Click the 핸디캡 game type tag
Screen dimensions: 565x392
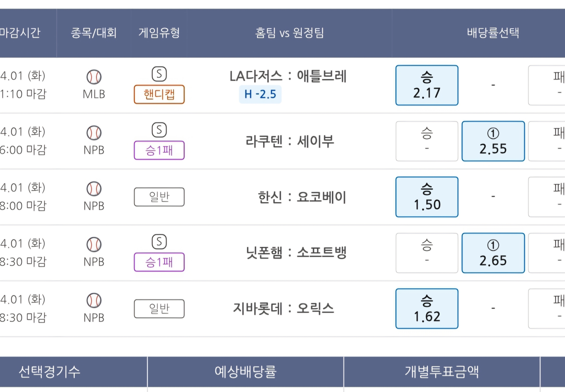(x=159, y=94)
